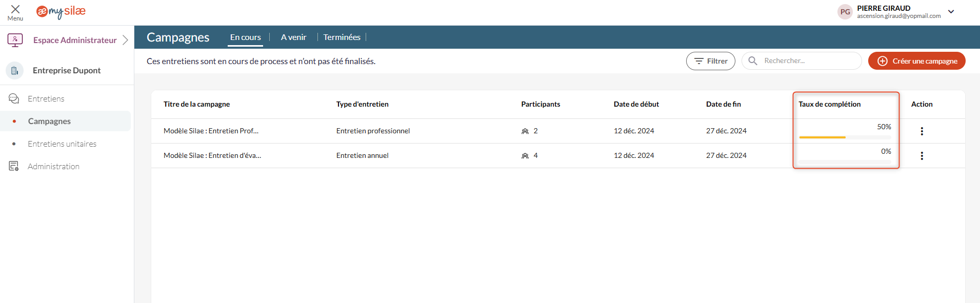Viewport: 980px width, 303px height.
Task: Click the Espace Administrateur monitor icon
Action: (x=15, y=40)
